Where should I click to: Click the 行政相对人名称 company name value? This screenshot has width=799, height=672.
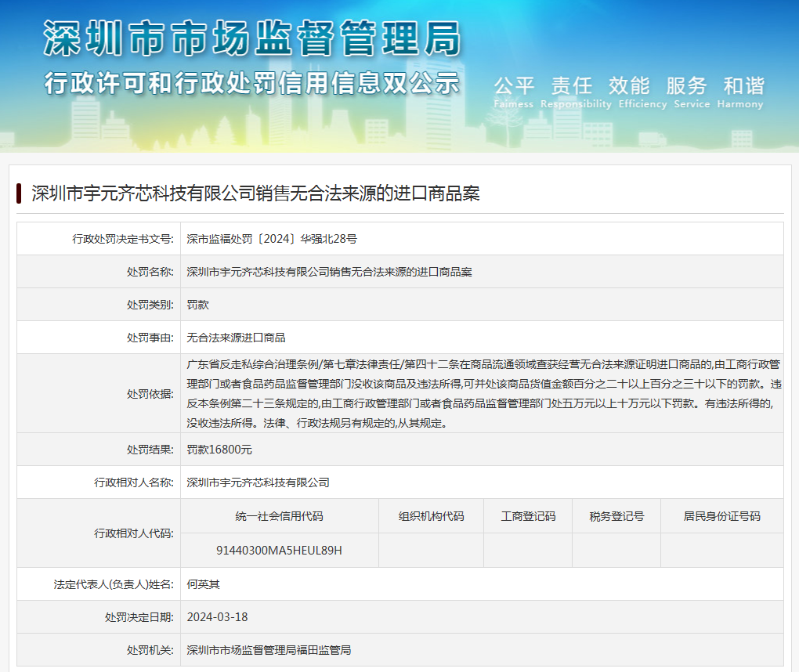click(x=258, y=482)
